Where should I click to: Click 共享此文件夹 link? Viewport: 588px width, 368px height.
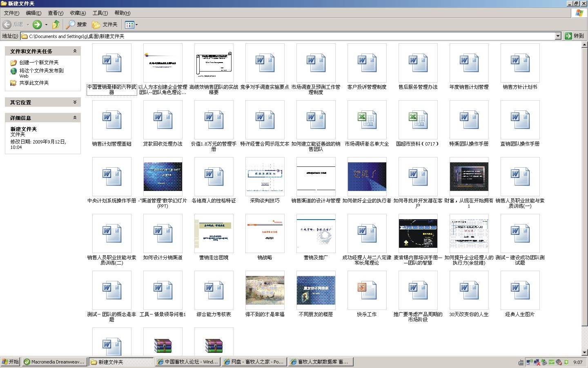[34, 83]
